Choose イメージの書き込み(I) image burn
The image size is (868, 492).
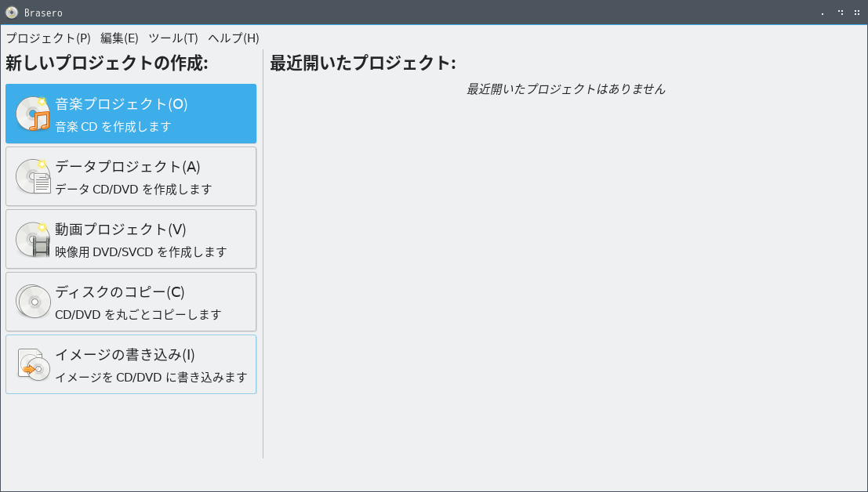131,364
